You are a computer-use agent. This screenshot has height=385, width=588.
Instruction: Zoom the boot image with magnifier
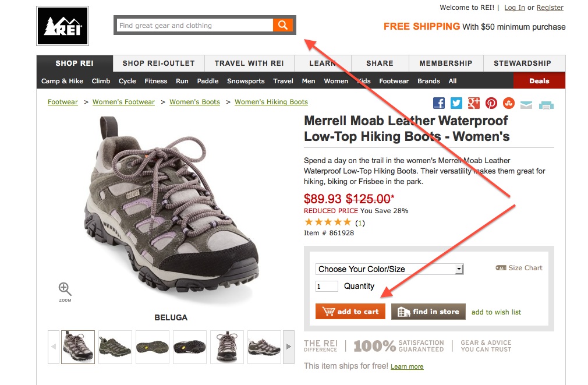pyautogui.click(x=65, y=289)
